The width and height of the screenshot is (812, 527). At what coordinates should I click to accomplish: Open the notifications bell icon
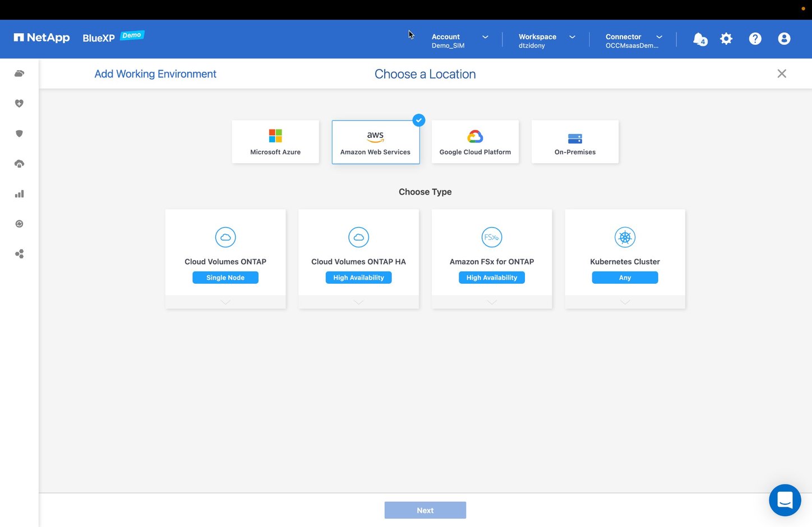(x=699, y=39)
